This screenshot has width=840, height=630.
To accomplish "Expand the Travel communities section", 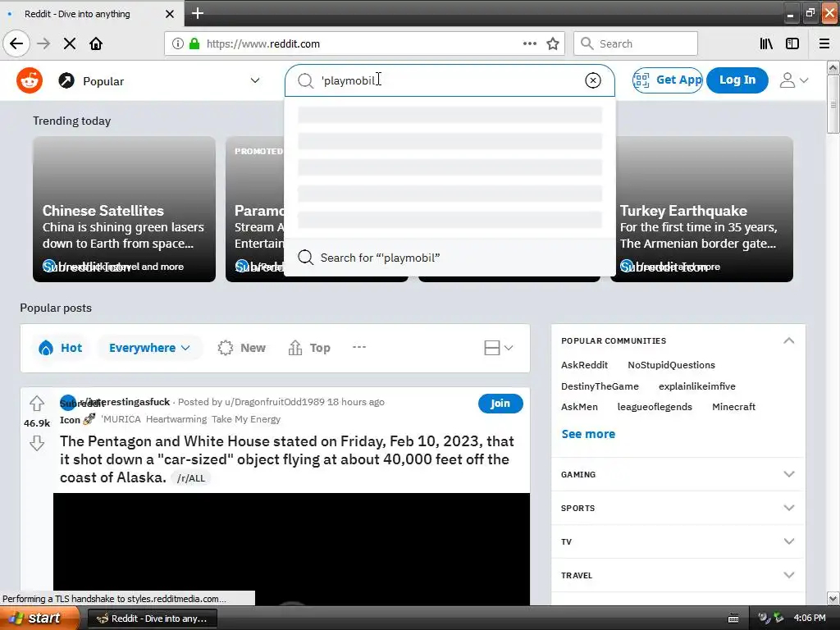I will click(x=678, y=575).
